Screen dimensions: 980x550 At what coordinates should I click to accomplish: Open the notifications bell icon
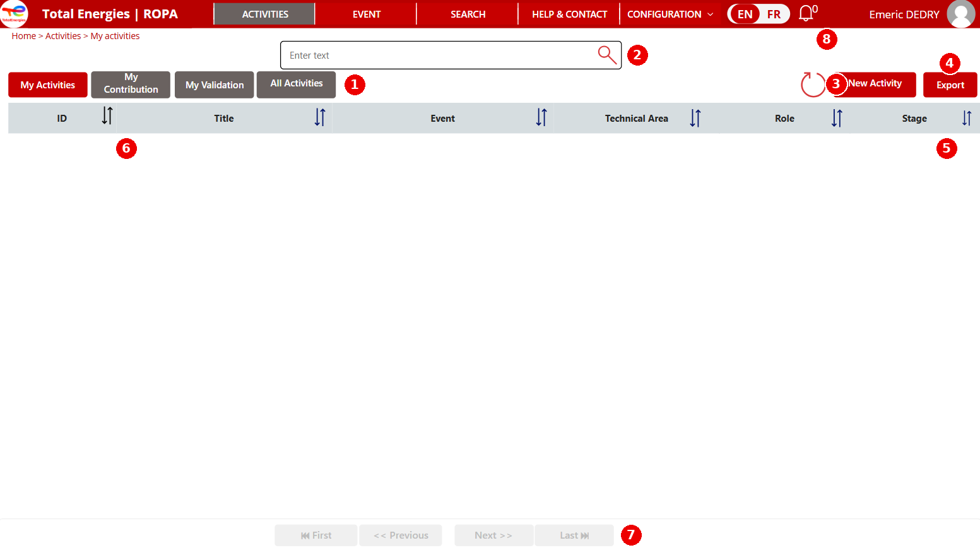[806, 13]
